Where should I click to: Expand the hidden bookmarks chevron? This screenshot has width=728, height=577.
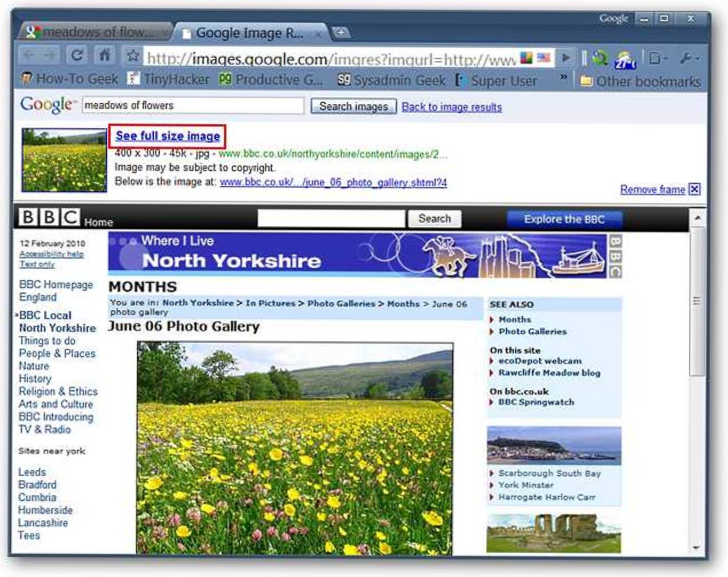click(x=564, y=77)
